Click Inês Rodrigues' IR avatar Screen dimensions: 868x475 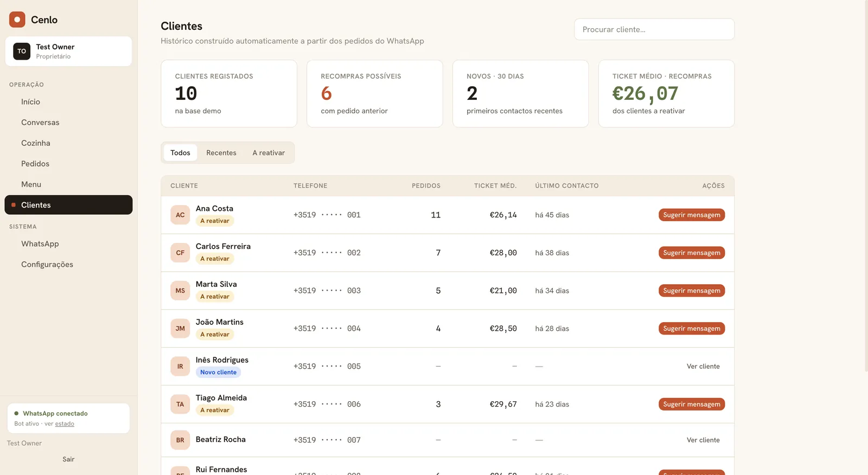(180, 367)
